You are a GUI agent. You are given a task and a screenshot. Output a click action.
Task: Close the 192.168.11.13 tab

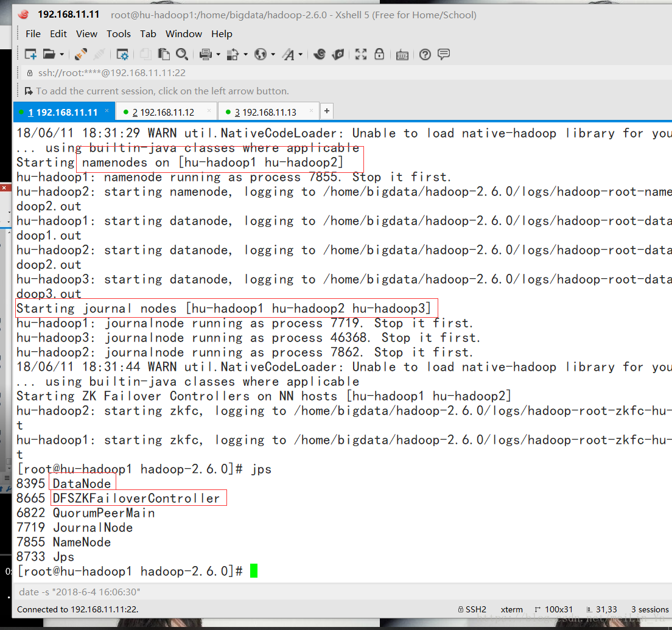pyautogui.click(x=311, y=111)
